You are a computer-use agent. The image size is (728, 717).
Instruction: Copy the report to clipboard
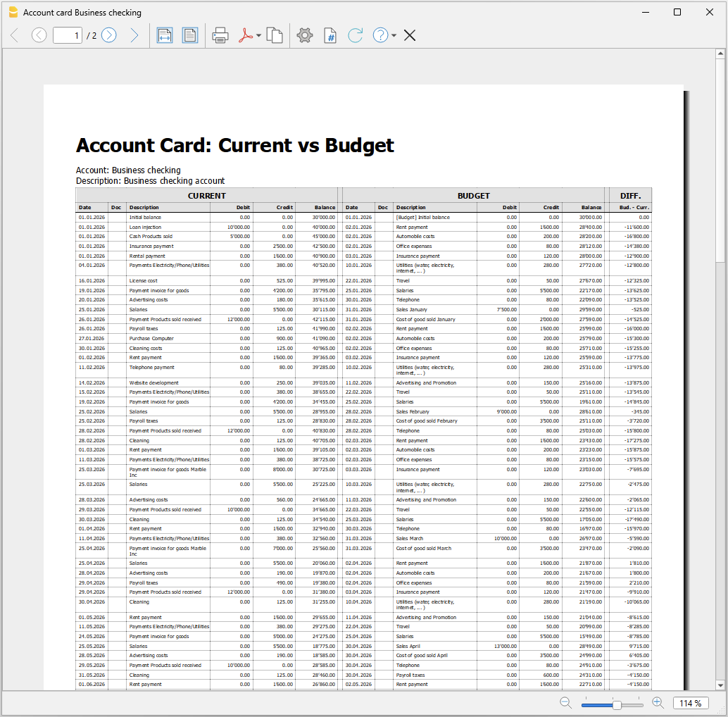(x=275, y=35)
